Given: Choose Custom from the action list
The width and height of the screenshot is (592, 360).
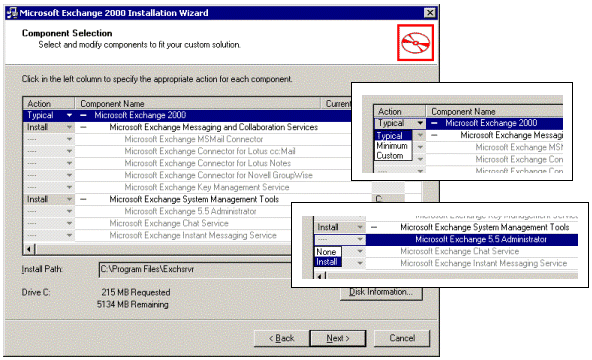Looking at the screenshot, I should coord(390,155).
